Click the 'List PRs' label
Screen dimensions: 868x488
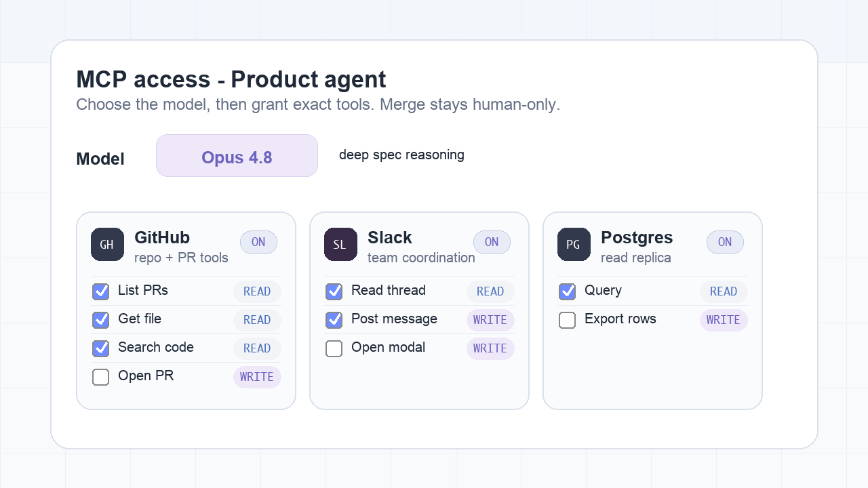tap(143, 290)
